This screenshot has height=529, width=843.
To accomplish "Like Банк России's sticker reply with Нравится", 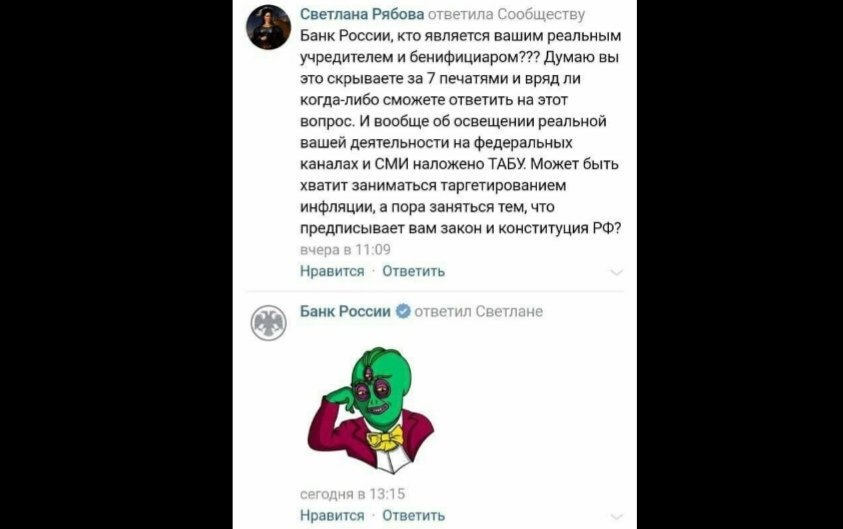I will coord(332,515).
